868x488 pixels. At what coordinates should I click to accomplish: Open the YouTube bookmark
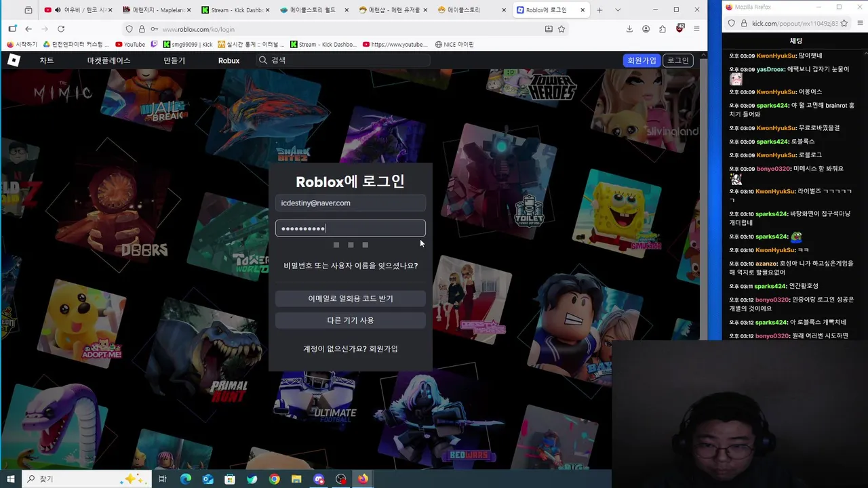pos(130,45)
